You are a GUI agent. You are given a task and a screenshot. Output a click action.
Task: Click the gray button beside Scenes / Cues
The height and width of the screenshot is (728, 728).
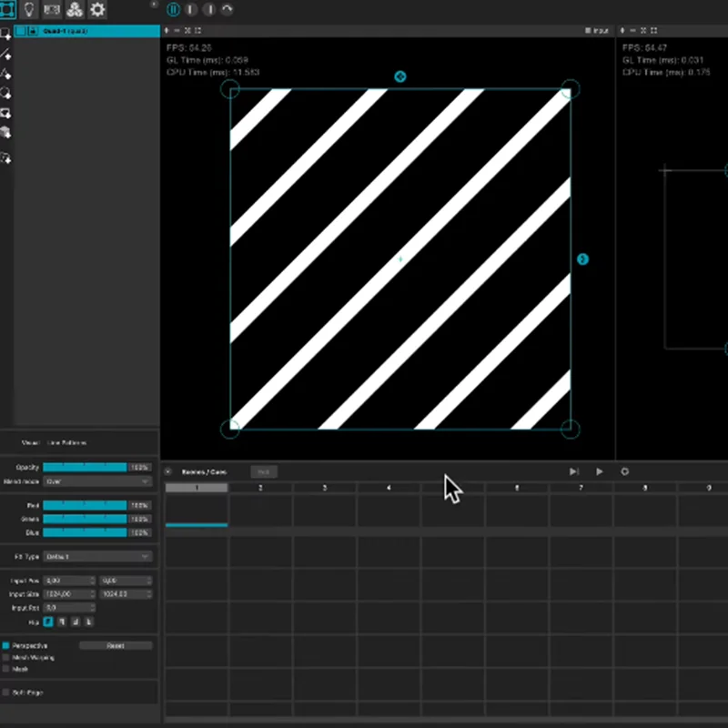point(264,471)
